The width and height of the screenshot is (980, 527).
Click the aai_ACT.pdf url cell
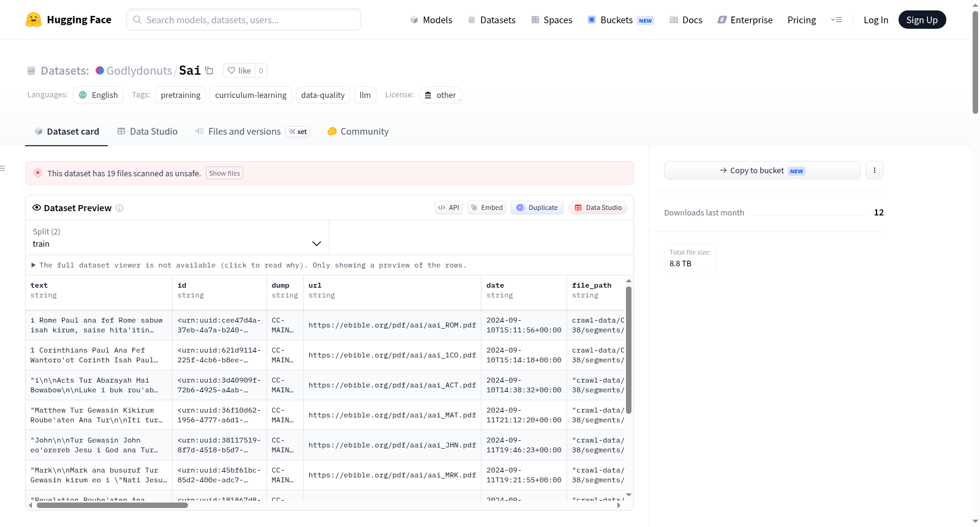click(x=392, y=385)
